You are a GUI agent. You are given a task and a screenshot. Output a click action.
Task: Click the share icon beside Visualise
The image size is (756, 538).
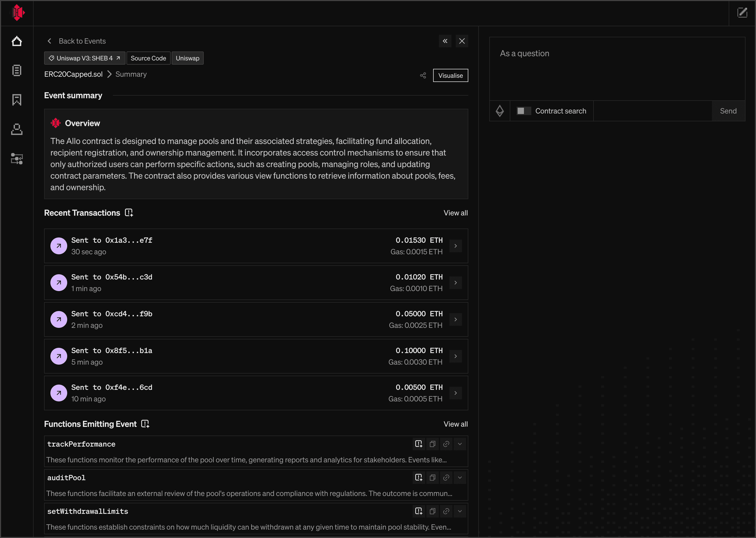click(423, 76)
